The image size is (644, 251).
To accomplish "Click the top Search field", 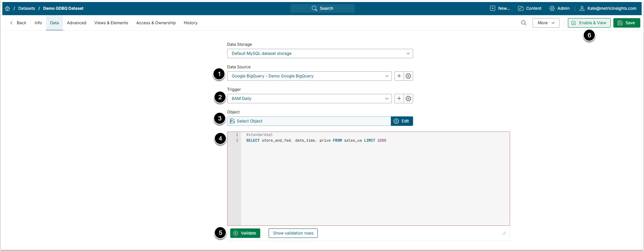I will coord(322,8).
